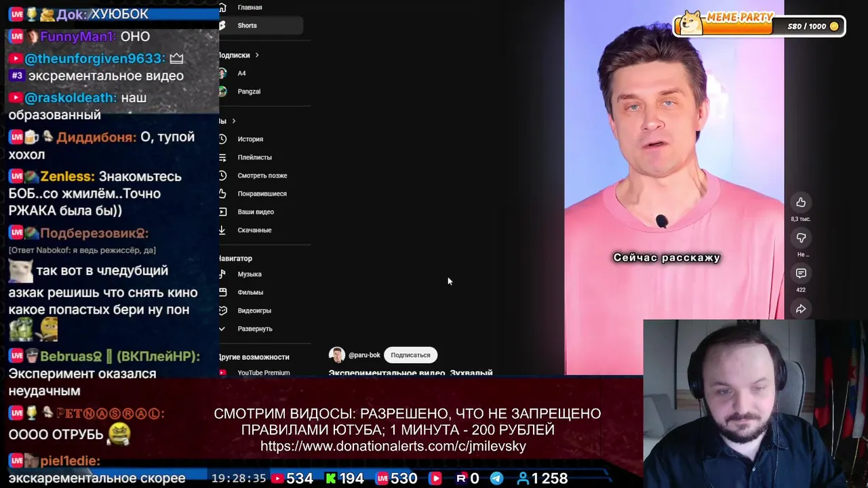Click viewers person icon next to 1 258
The image size is (868, 488).
tap(523, 479)
